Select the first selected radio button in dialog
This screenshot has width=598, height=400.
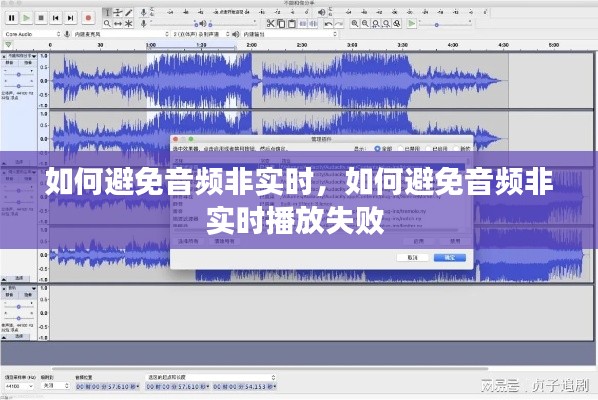[377, 148]
